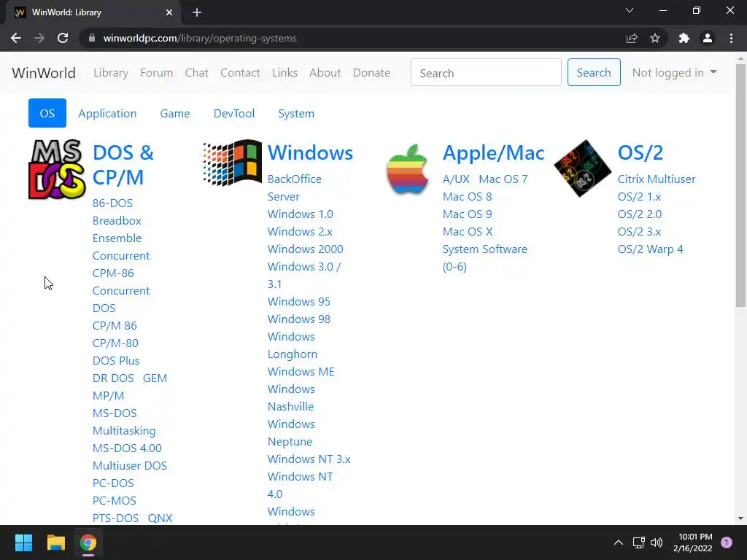Image resolution: width=747 pixels, height=560 pixels.
Task: Open the DOS & CP/M heading link
Action: (123, 165)
